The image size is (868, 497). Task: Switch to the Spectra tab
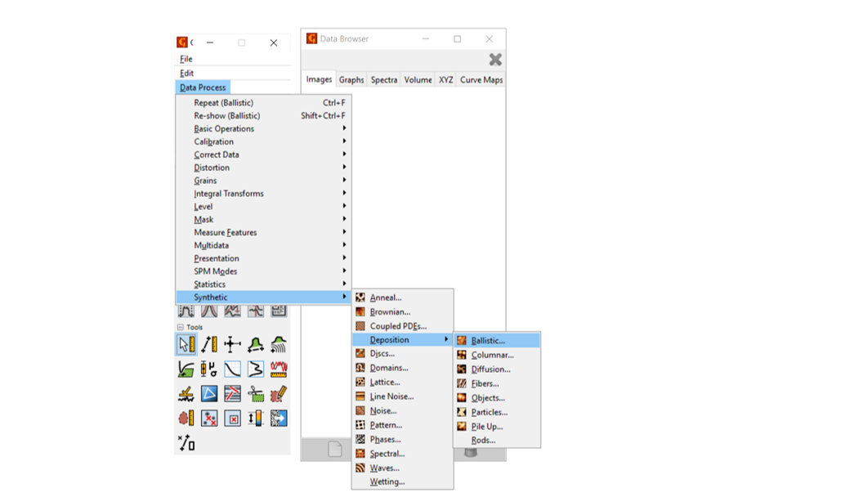tap(383, 80)
